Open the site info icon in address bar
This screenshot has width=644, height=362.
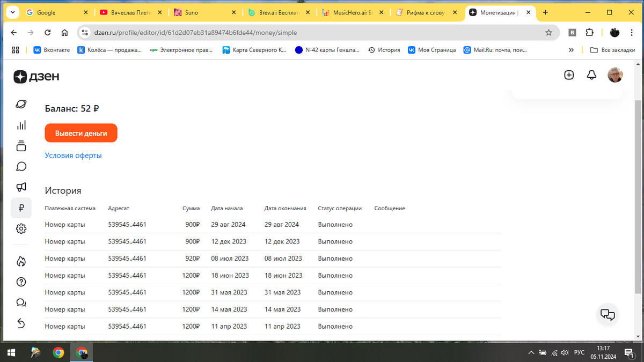(84, 33)
